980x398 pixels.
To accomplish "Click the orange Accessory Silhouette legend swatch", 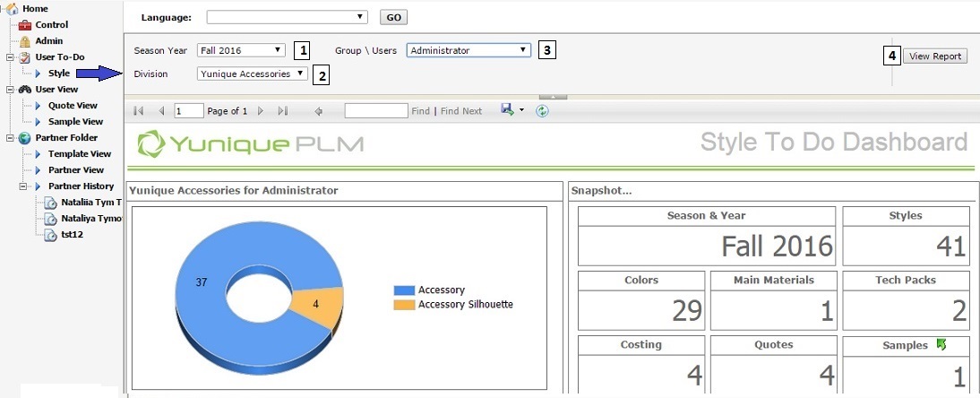I will [404, 305].
